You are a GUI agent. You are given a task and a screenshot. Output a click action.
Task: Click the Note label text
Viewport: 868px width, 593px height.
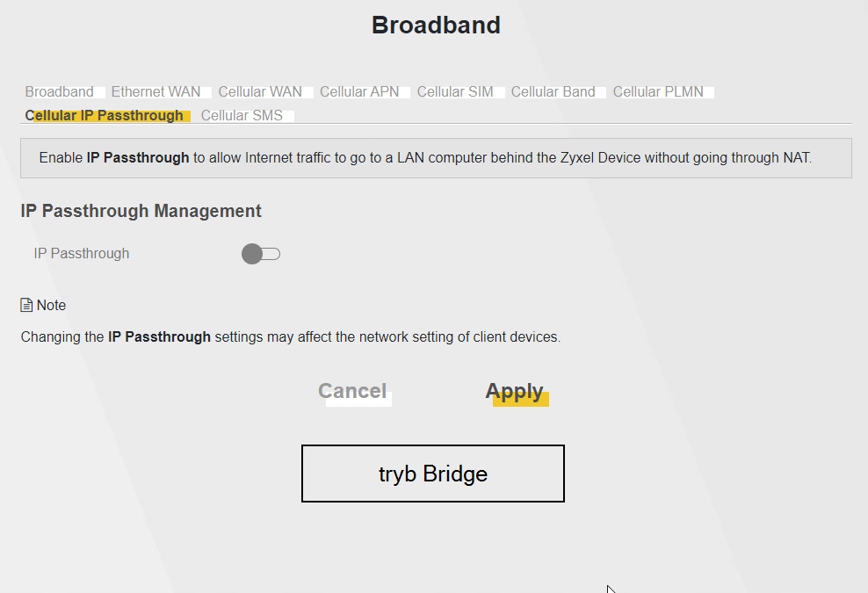51,306
